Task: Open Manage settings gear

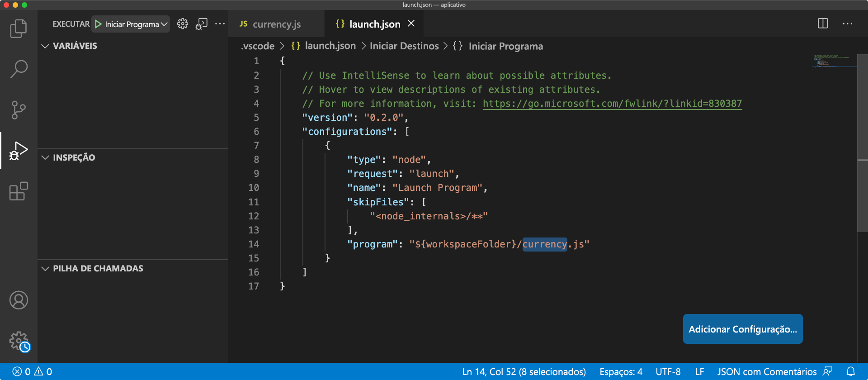Action: click(x=19, y=342)
